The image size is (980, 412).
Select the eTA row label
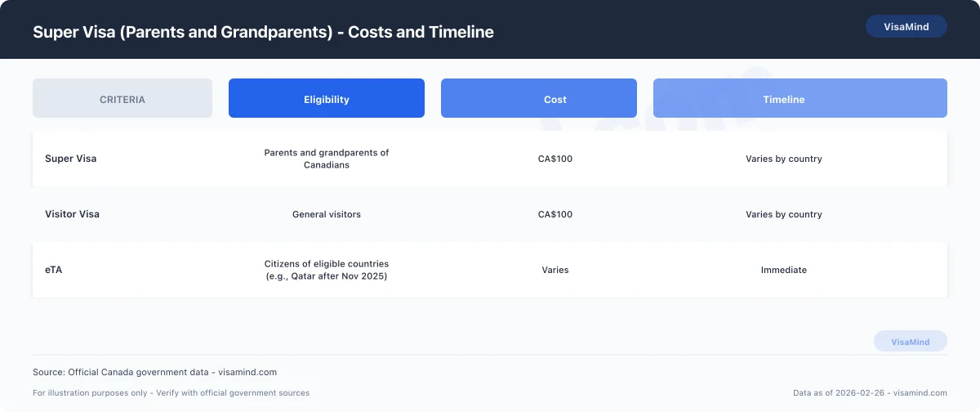point(53,270)
